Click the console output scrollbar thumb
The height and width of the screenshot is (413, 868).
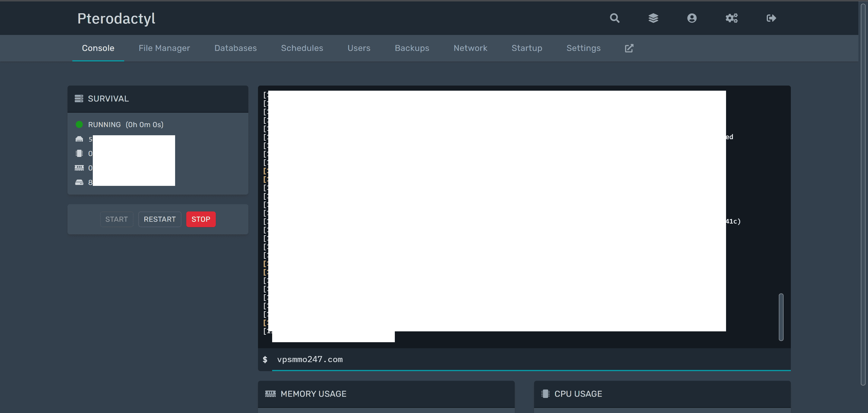[781, 317]
